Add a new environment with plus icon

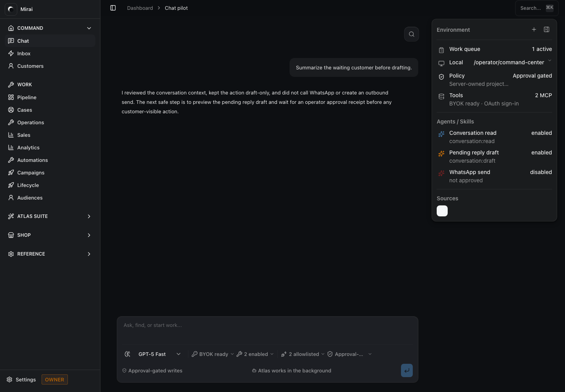pos(534,29)
